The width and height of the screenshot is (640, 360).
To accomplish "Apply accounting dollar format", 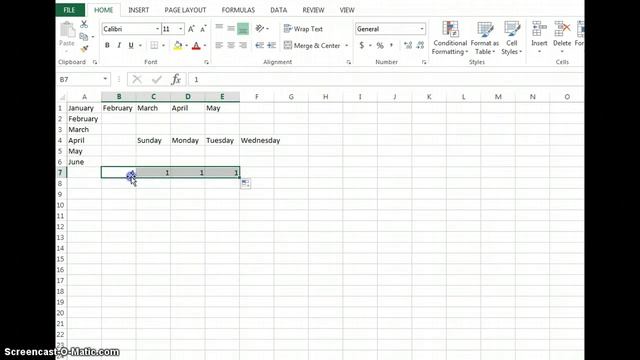I will (362, 45).
